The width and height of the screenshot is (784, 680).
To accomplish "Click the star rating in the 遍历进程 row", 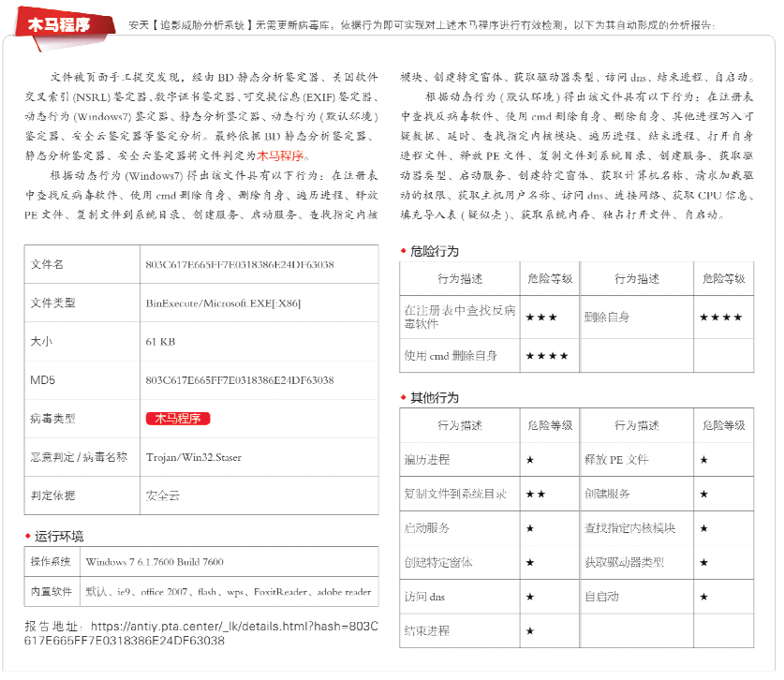I will point(530,460).
